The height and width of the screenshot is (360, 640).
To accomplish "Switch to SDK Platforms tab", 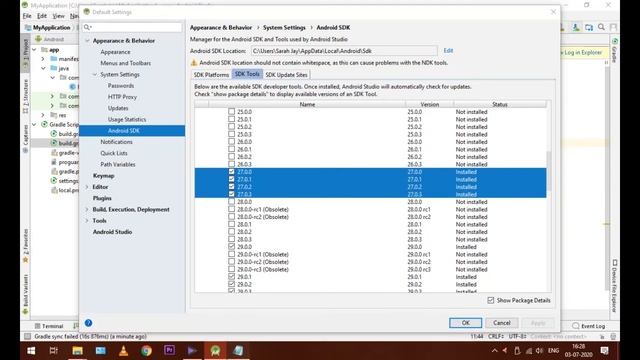I will [211, 75].
